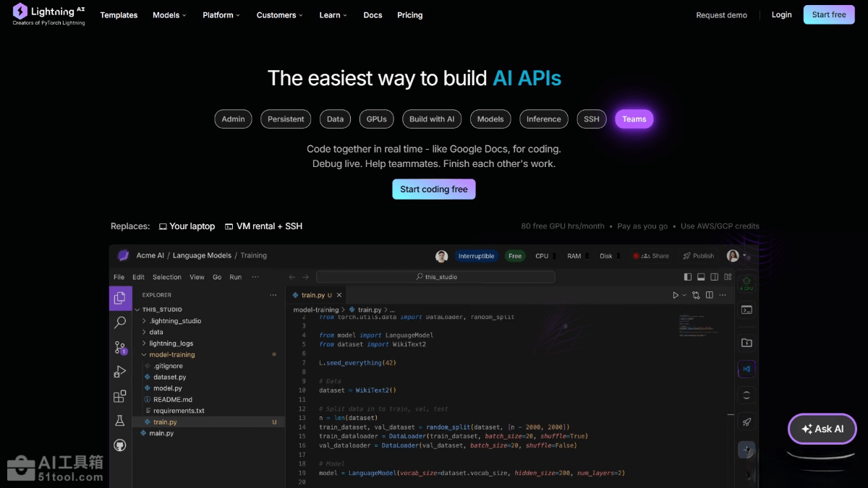868x488 pixels.
Task: Open the Search icon in the activity bar
Action: (x=120, y=323)
